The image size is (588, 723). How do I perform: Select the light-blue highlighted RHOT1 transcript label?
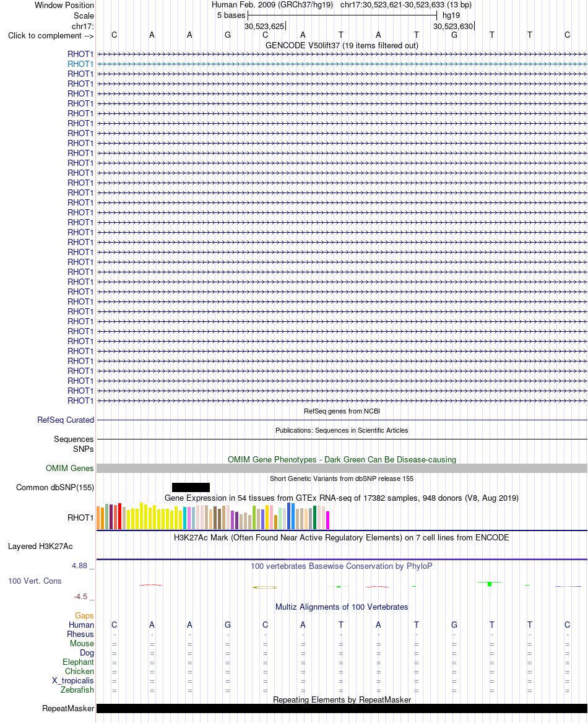click(x=80, y=64)
